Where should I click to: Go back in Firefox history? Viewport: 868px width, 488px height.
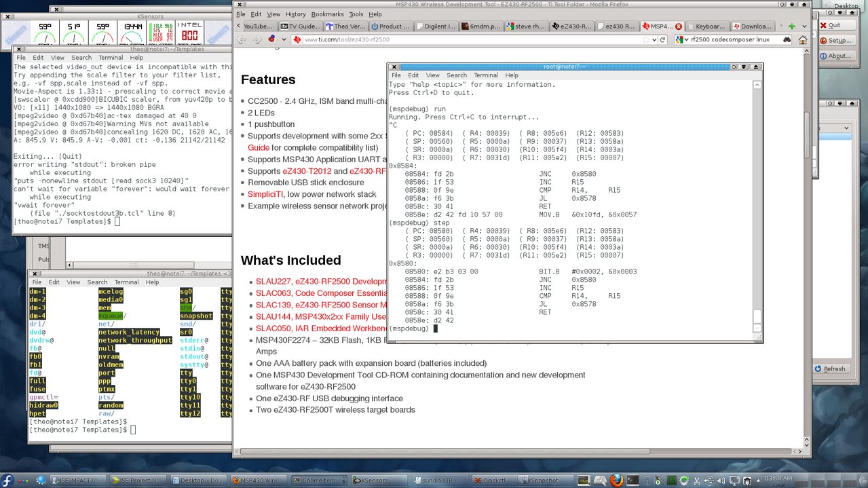click(241, 39)
